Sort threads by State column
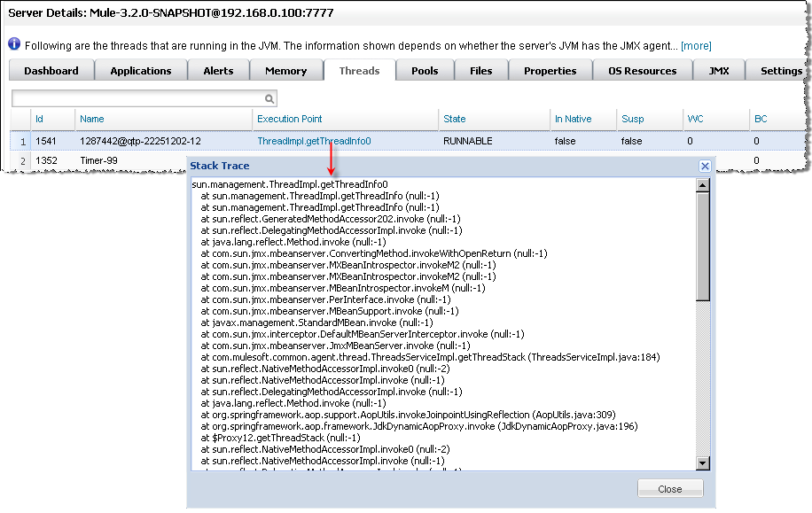 (x=454, y=119)
